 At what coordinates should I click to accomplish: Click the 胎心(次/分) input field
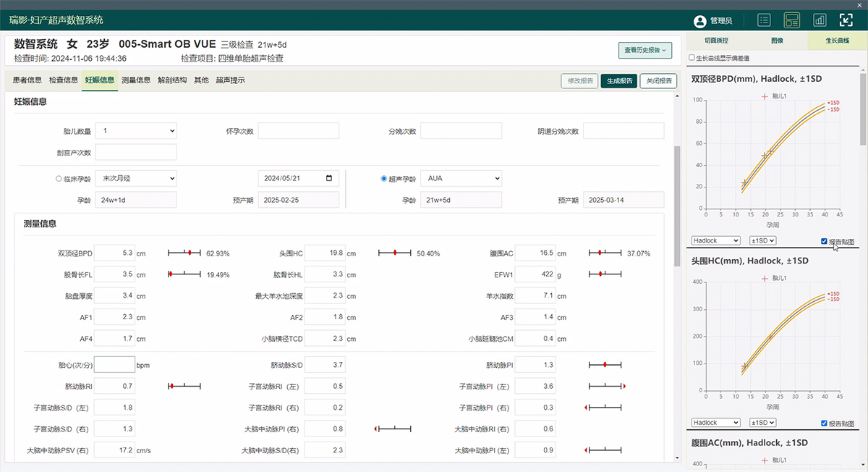pos(114,365)
